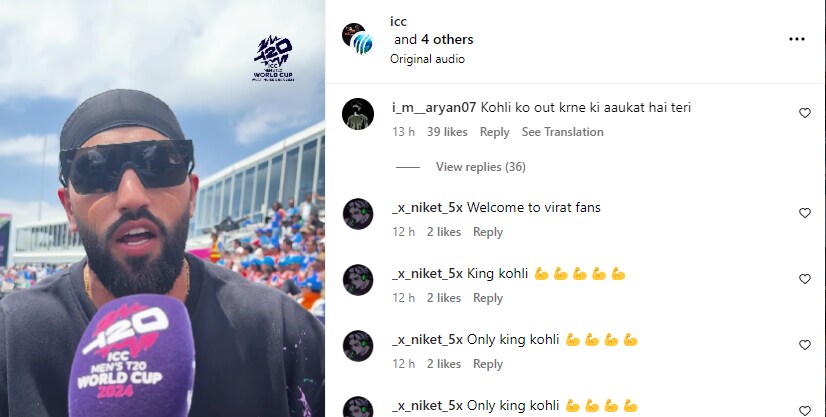This screenshot has height=417, width=826.
Task: Reply to i_m__aryan07's comment
Action: coord(494,132)
